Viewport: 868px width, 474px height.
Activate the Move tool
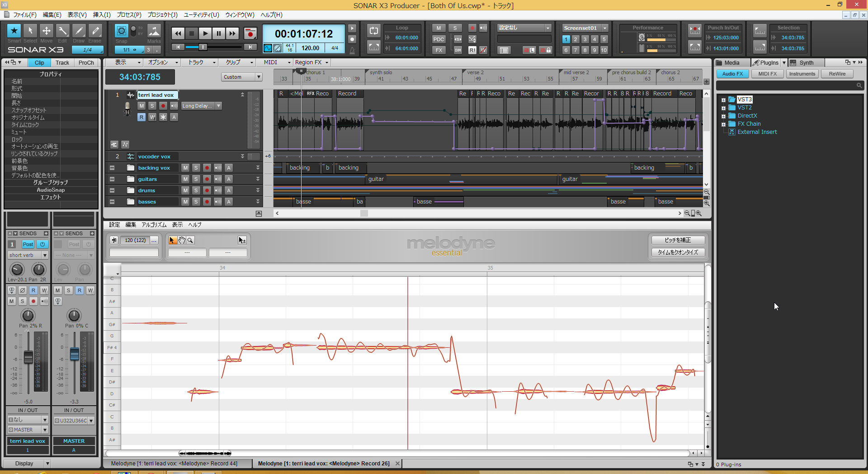coord(47,31)
